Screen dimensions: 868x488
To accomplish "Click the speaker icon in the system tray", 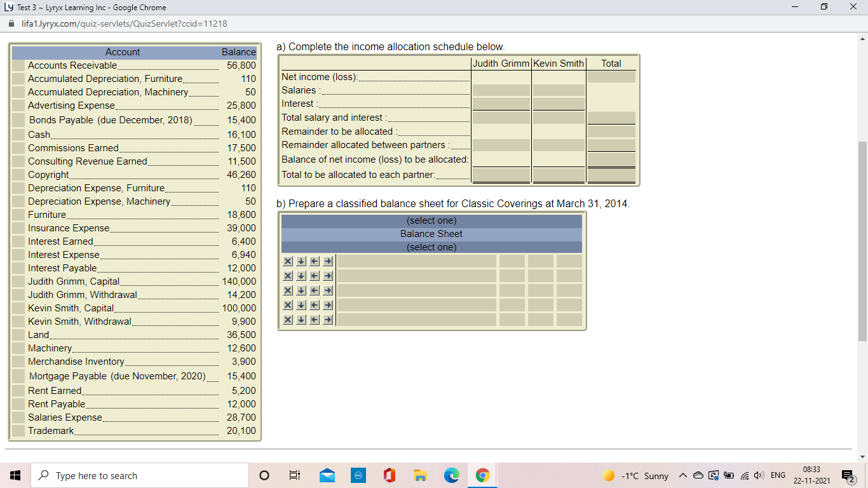I will click(759, 475).
